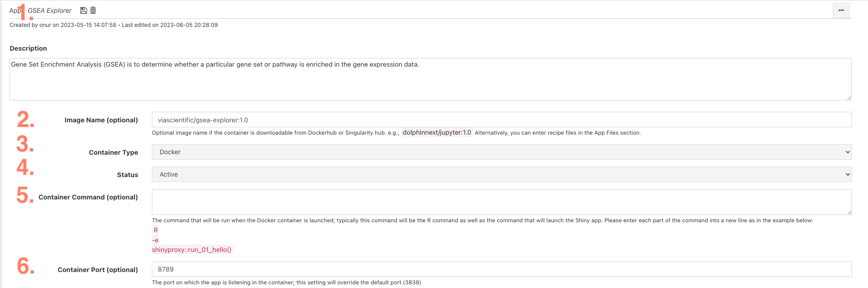Viewport: 868px width, 288px height.
Task: Click into the Image Name field
Action: tap(502, 120)
